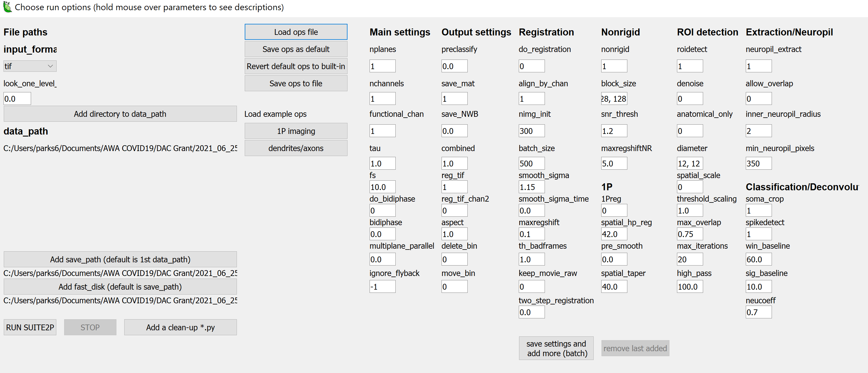Click Add directory to data_path
868x373 pixels.
[120, 114]
